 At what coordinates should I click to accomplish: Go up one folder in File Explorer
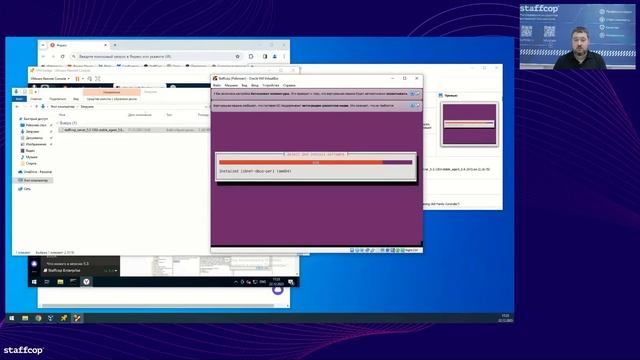click(x=36, y=107)
